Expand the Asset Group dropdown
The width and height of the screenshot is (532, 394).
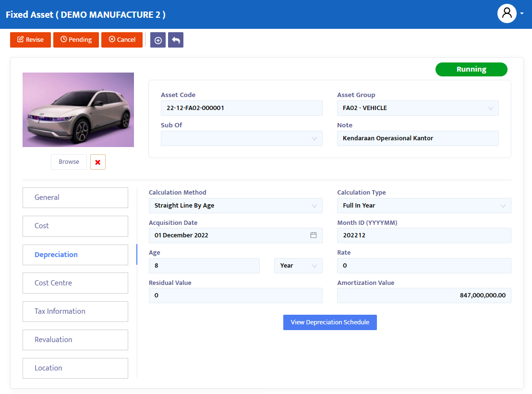(x=418, y=108)
